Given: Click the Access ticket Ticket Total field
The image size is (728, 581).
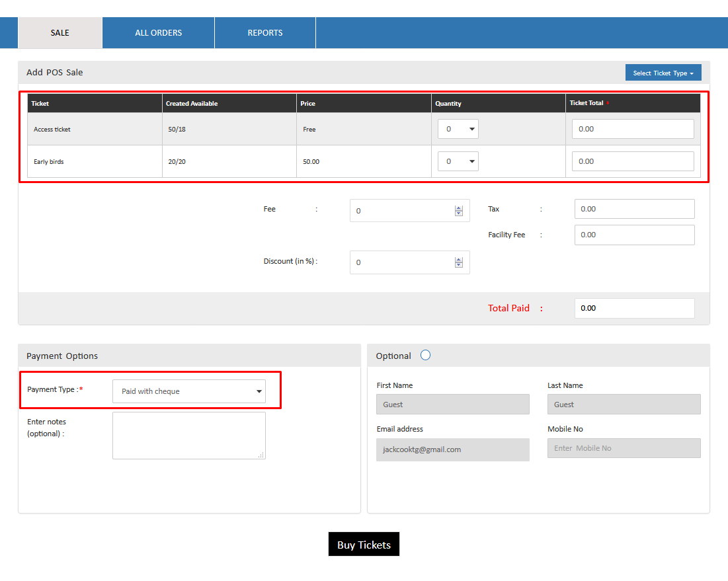Looking at the screenshot, I should (x=633, y=129).
